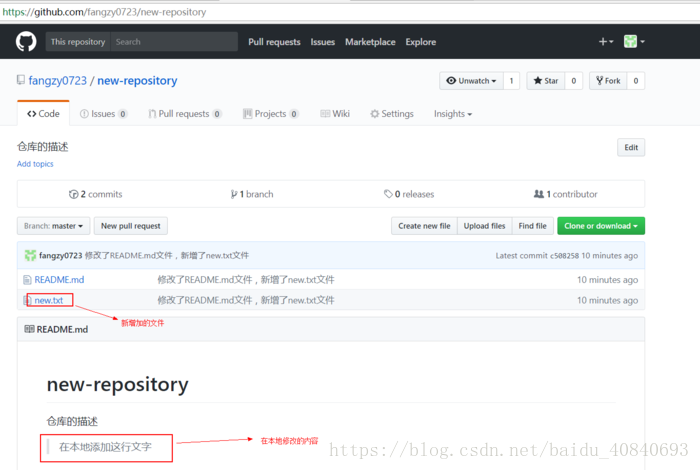
Task: Select the Code tab
Action: (x=43, y=113)
